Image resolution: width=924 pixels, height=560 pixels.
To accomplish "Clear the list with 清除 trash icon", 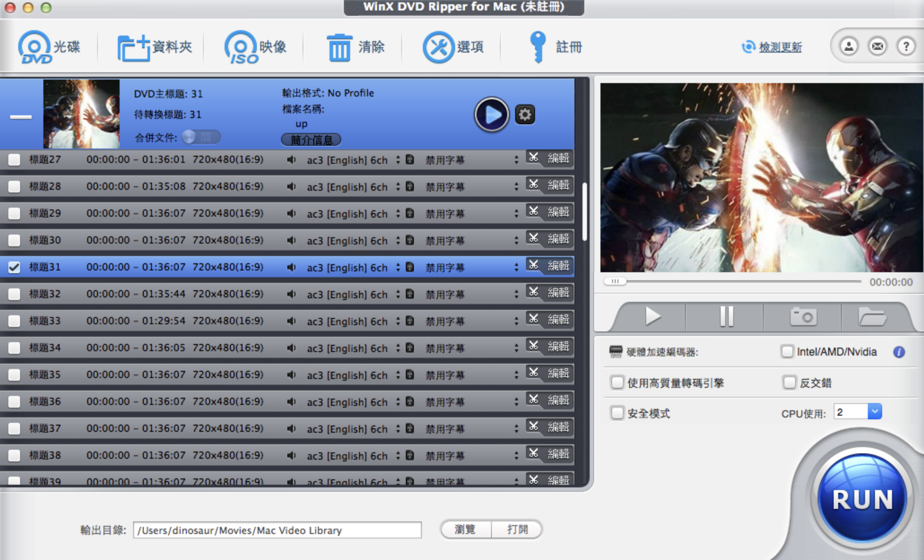I will (x=355, y=47).
